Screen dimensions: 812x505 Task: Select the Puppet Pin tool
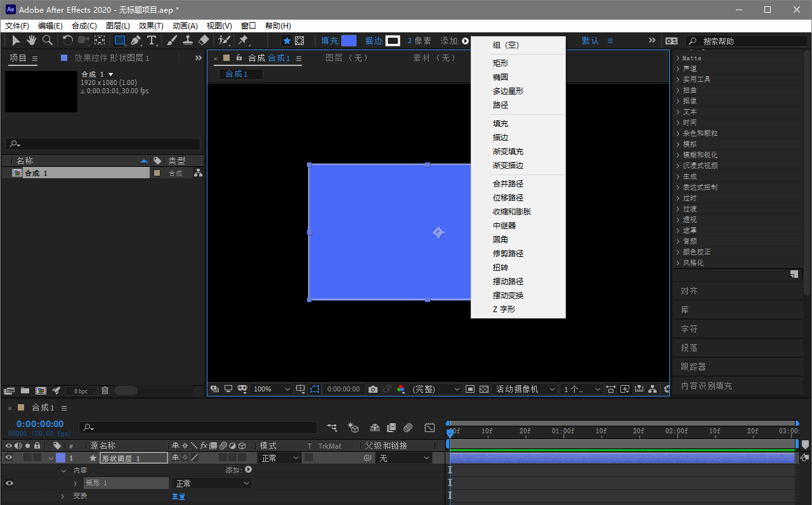point(243,41)
